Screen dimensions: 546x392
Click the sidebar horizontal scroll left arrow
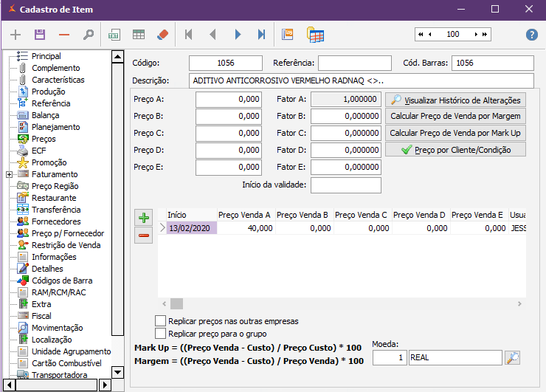pyautogui.click(x=9, y=385)
